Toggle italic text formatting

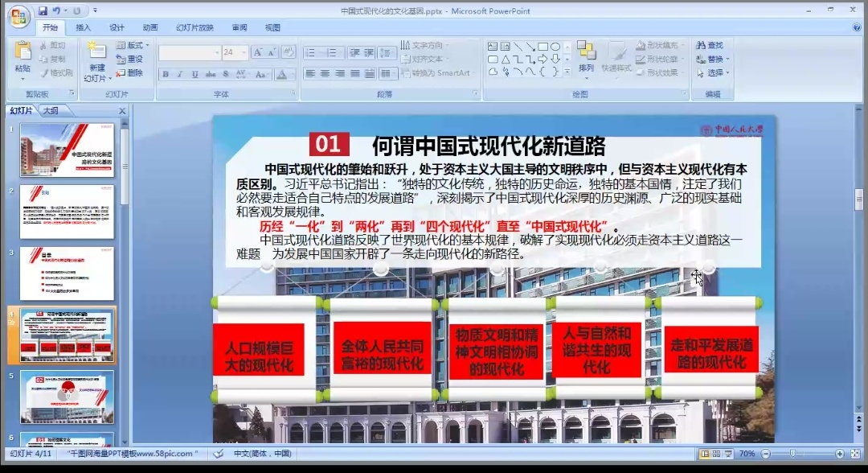click(x=180, y=74)
